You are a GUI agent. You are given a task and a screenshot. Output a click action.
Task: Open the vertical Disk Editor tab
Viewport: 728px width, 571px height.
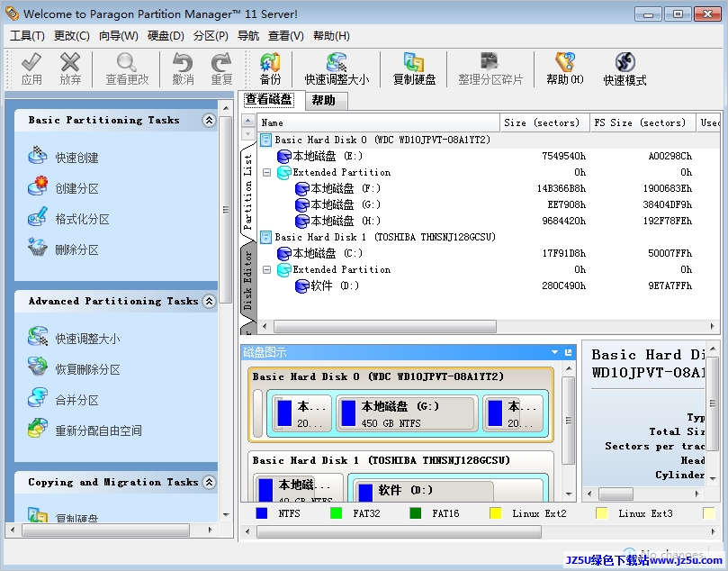pos(248,281)
